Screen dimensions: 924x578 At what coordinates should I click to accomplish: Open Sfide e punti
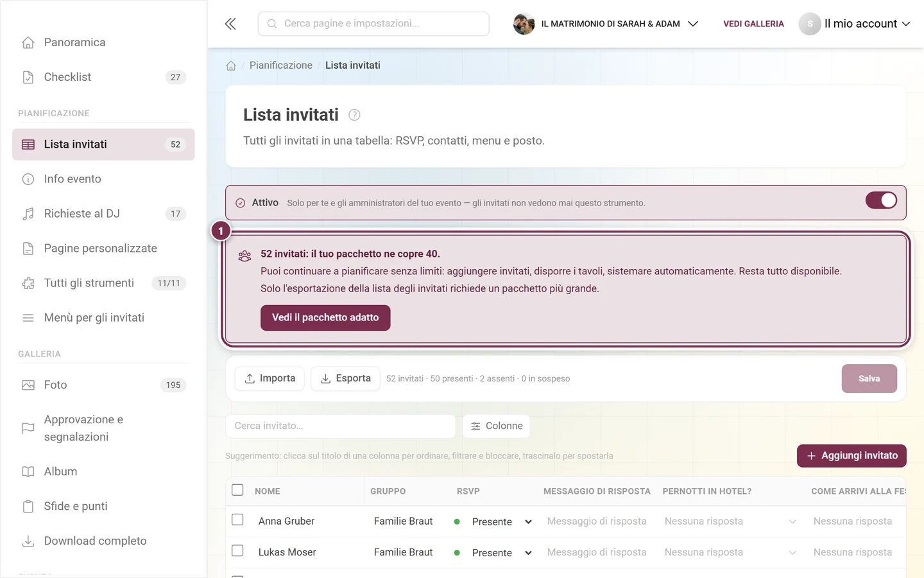103,507
